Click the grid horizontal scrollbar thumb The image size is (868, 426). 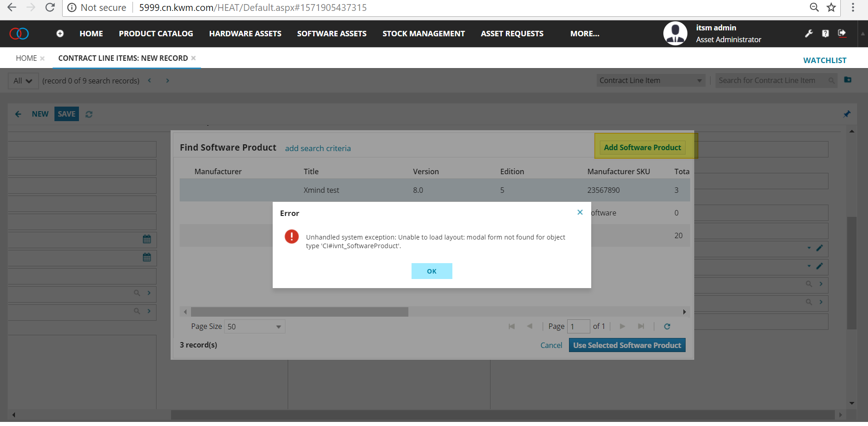pos(299,312)
